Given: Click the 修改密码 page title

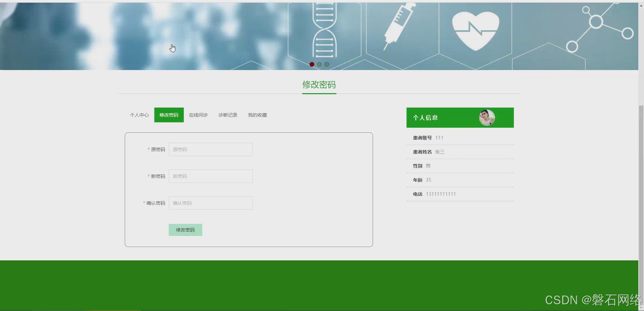Looking at the screenshot, I should point(319,85).
